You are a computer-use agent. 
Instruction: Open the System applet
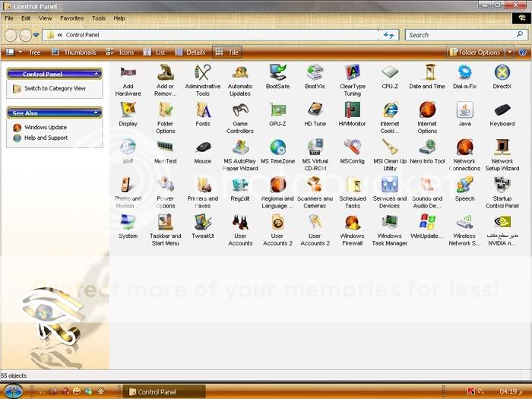(x=128, y=226)
